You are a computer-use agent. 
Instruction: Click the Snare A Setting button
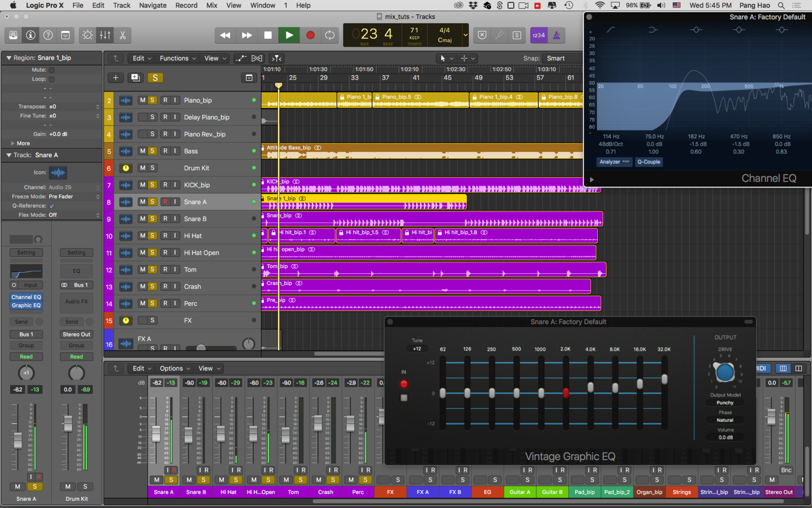(26, 252)
